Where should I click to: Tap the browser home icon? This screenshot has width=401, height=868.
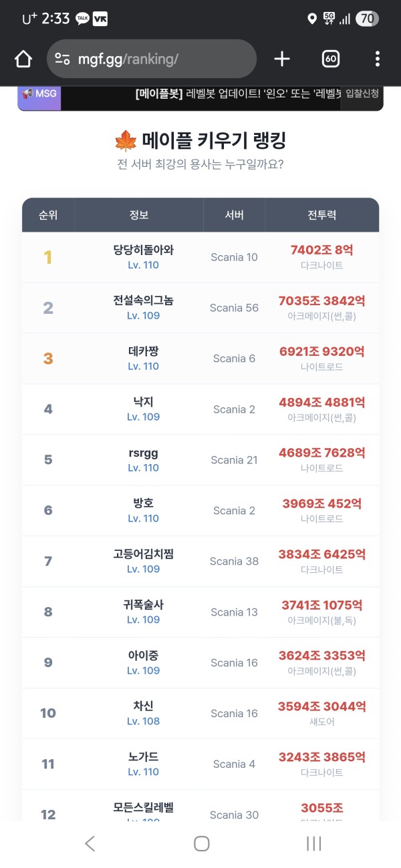(x=23, y=59)
